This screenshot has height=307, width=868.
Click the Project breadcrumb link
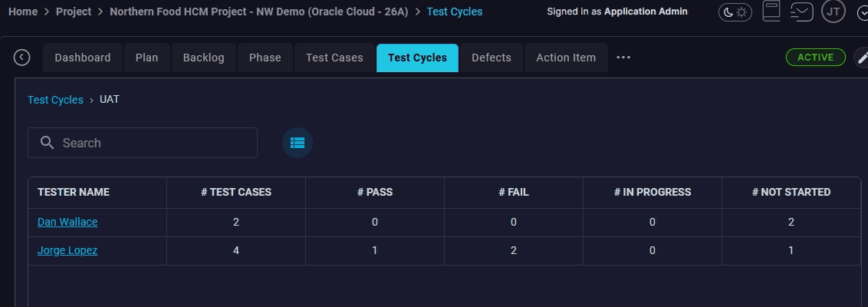click(x=74, y=12)
